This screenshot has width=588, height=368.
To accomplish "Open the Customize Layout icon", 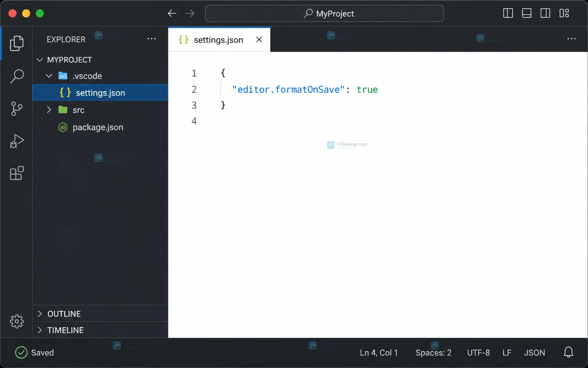I will (x=564, y=13).
